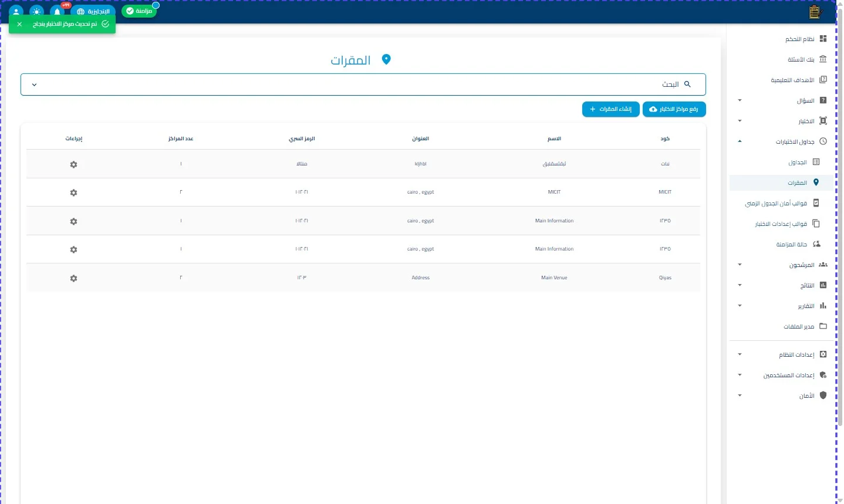Open بنك الأسئلة question bank item

point(782,59)
